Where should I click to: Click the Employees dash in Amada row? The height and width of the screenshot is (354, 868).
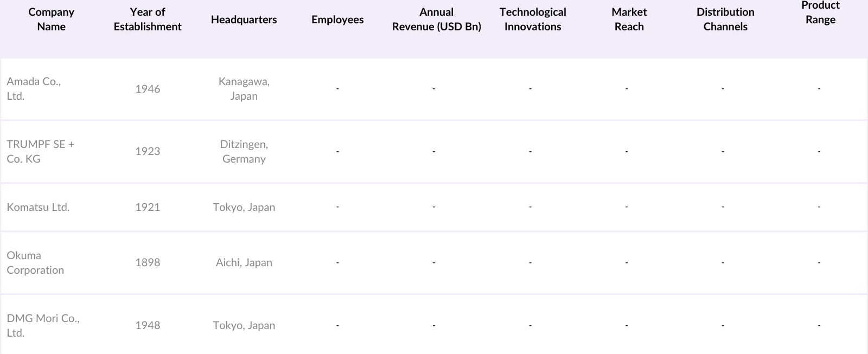[337, 88]
